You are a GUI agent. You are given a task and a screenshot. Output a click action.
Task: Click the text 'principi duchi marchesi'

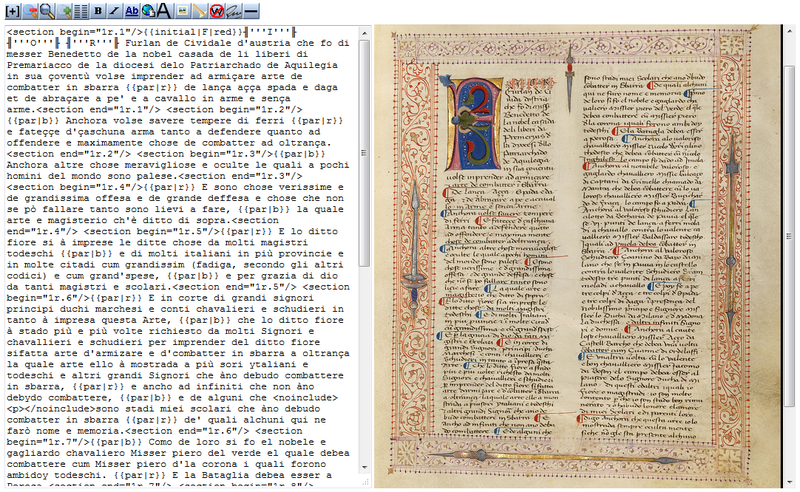74,309
